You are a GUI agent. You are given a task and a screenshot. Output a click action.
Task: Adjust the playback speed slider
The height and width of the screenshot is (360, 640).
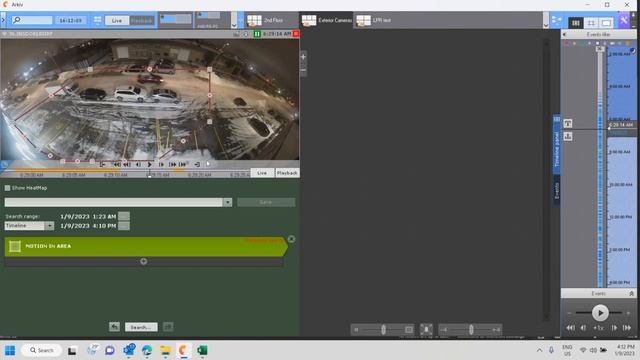click(600, 313)
